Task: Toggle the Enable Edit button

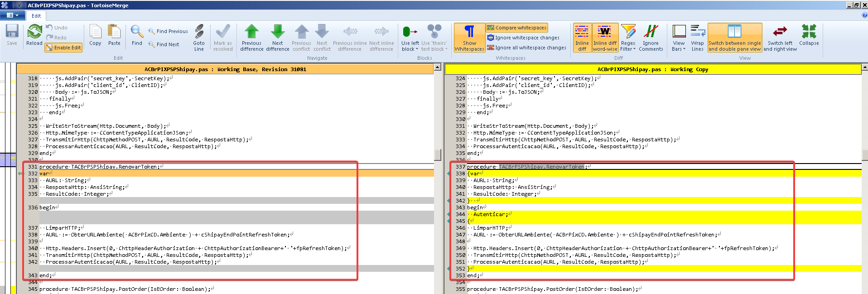Action: pyautogui.click(x=63, y=48)
